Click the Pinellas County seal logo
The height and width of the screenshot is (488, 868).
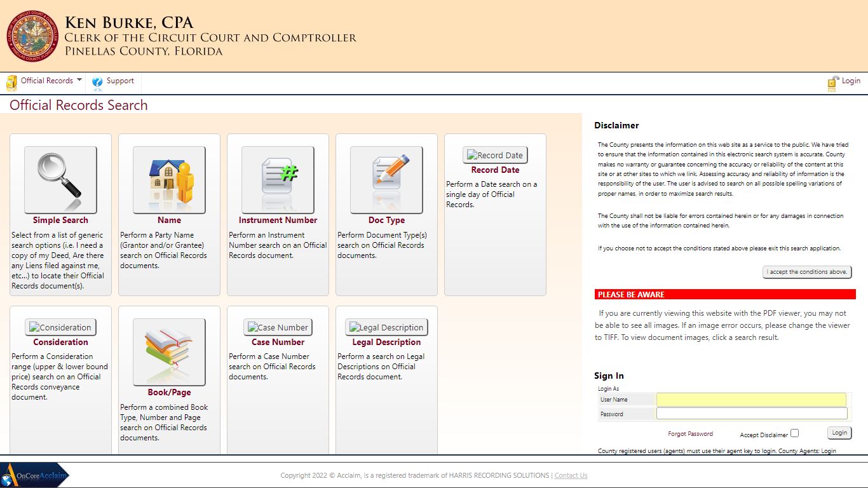(x=32, y=36)
